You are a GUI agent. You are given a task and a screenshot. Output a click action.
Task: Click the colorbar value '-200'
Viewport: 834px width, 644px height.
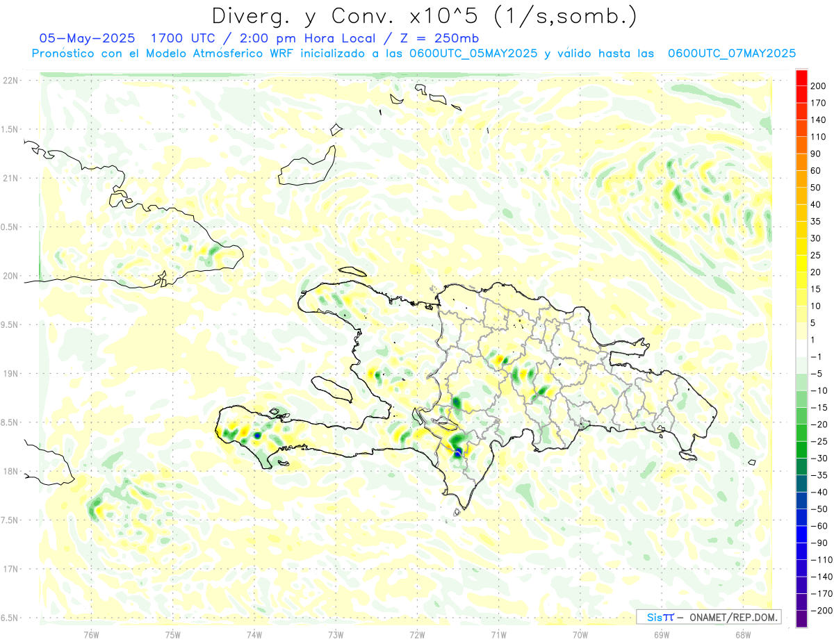tap(822, 611)
